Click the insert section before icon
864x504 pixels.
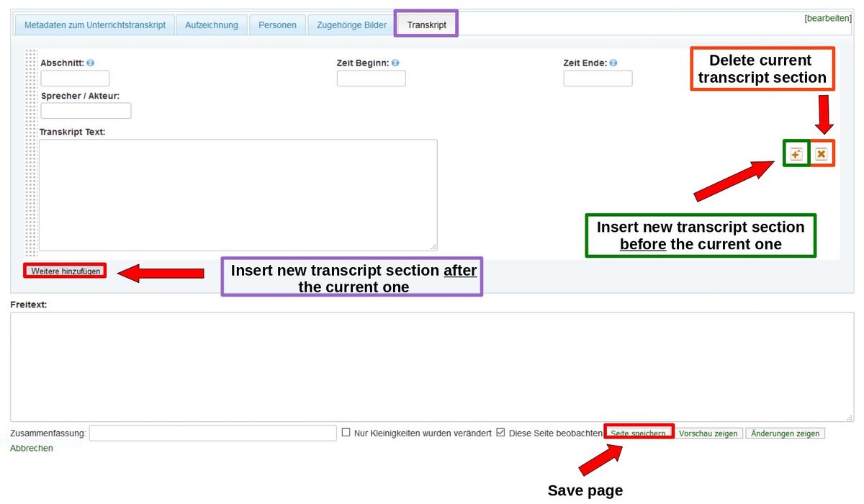(x=796, y=154)
